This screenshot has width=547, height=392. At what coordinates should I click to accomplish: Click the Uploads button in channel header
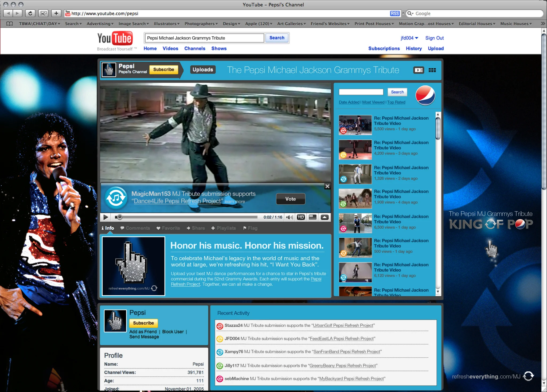coord(203,70)
